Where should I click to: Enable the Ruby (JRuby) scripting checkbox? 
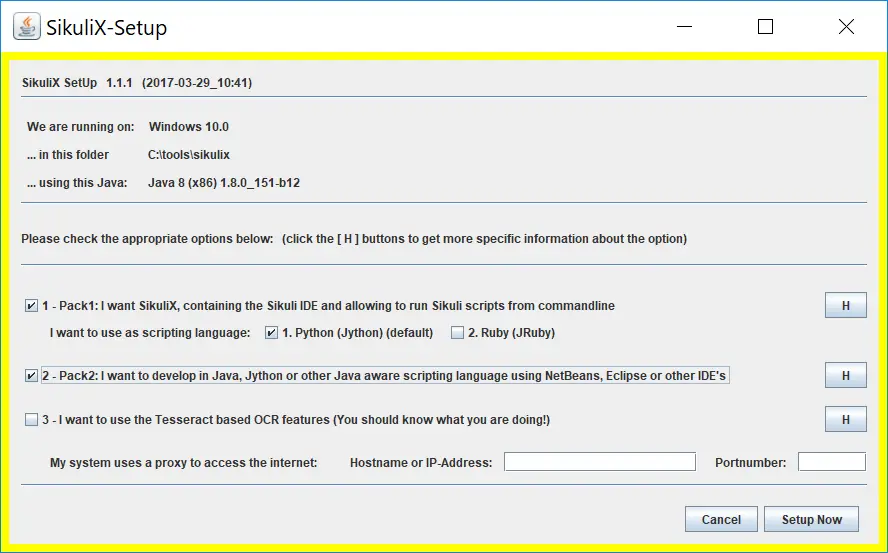click(x=457, y=333)
